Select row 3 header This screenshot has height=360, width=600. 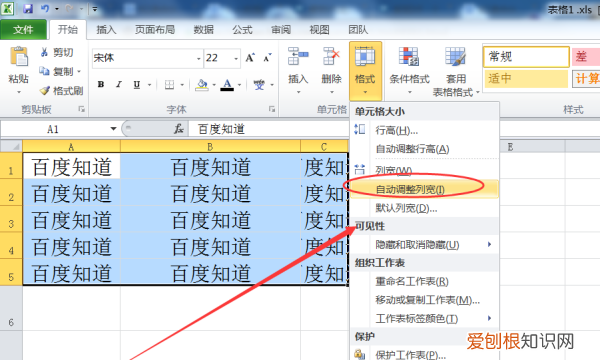click(x=11, y=219)
